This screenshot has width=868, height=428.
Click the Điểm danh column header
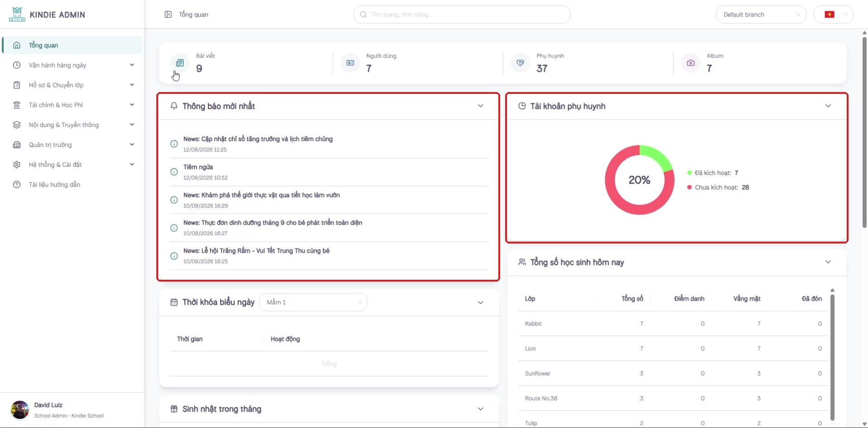click(x=689, y=298)
